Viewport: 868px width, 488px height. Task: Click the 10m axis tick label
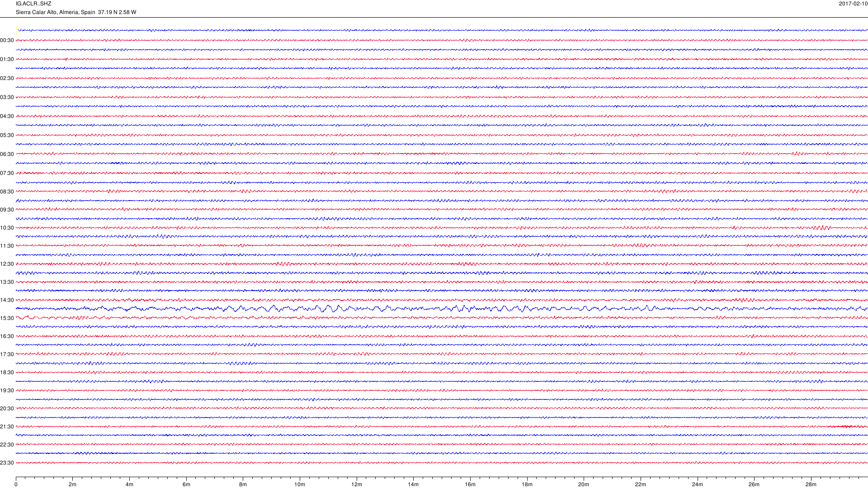click(x=300, y=484)
